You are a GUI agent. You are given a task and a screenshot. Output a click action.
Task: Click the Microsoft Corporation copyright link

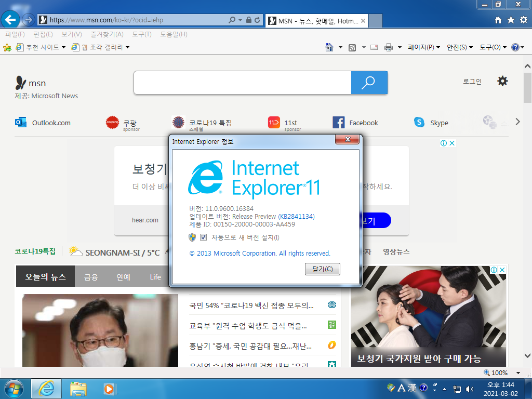tap(260, 253)
